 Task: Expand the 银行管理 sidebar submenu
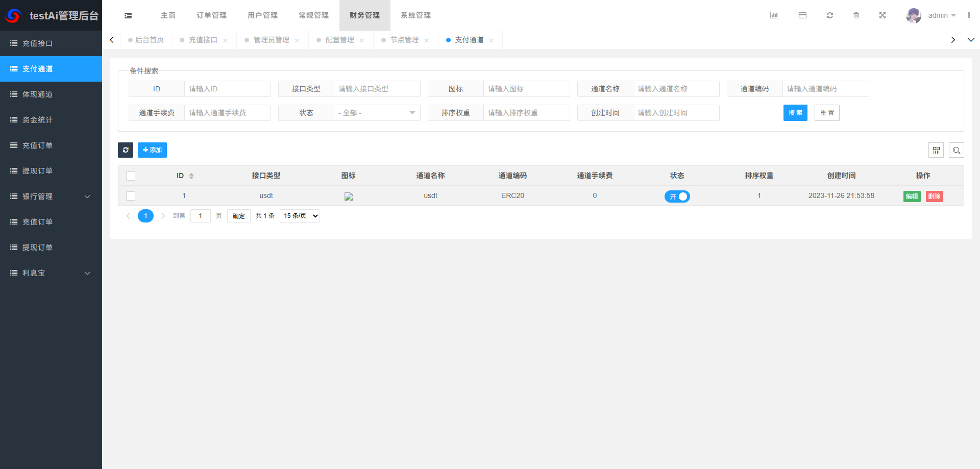[51, 196]
